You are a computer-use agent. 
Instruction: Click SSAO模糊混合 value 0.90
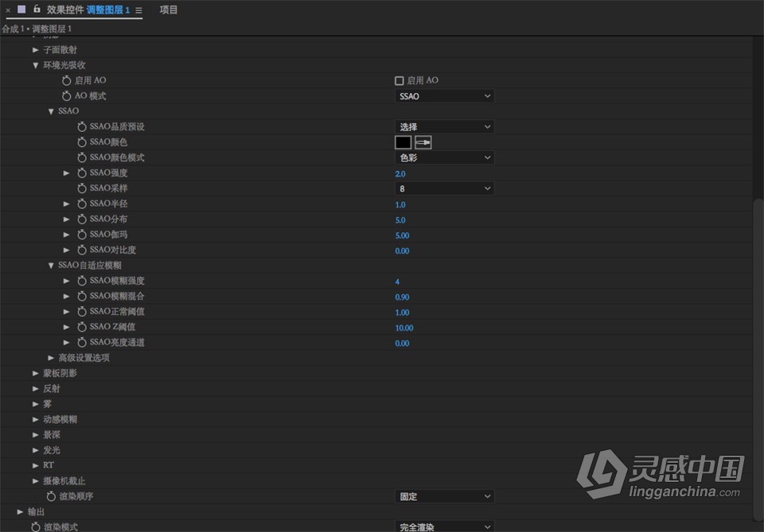[402, 297]
